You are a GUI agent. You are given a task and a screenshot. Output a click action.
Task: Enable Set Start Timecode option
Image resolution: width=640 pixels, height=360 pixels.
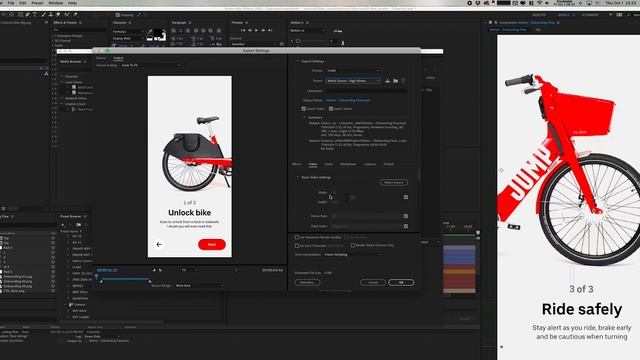click(x=297, y=246)
